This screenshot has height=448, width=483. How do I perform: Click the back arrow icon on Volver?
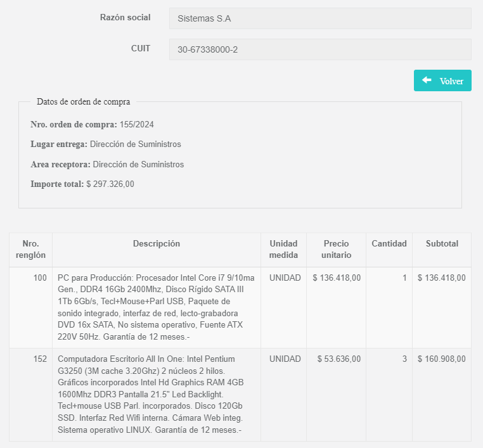(x=427, y=80)
